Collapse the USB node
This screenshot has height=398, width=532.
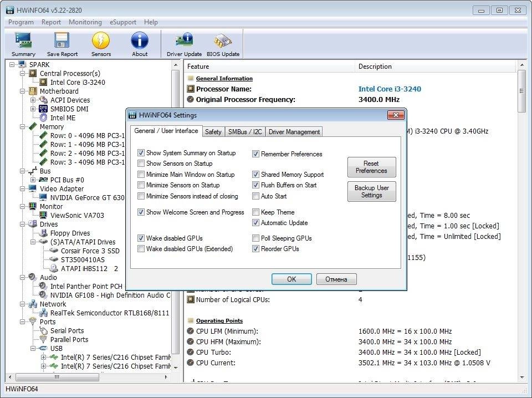point(33,348)
